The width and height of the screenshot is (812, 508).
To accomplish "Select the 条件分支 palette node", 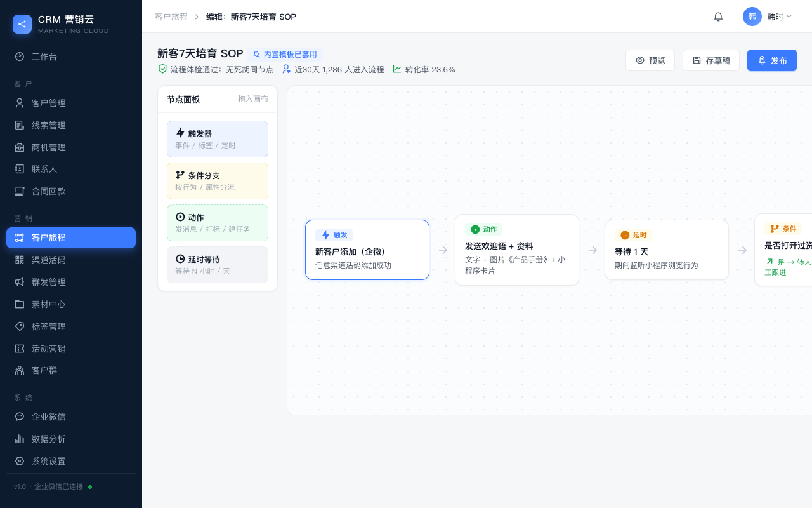I will (218, 181).
